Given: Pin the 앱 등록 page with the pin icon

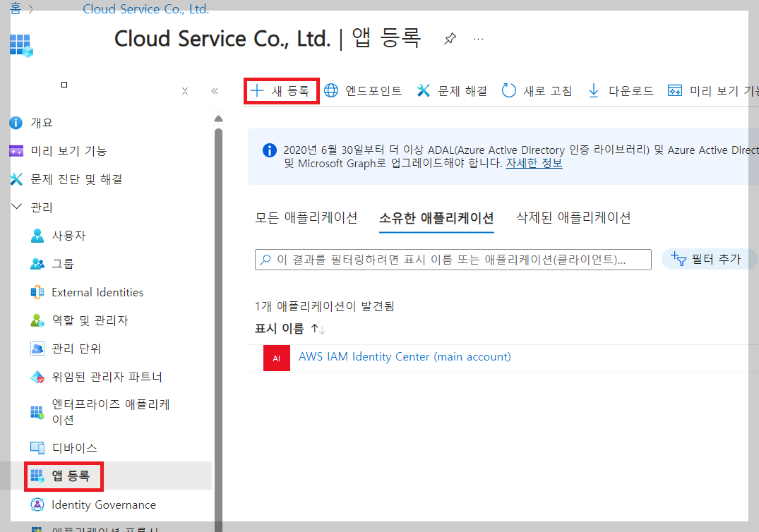Looking at the screenshot, I should point(450,39).
